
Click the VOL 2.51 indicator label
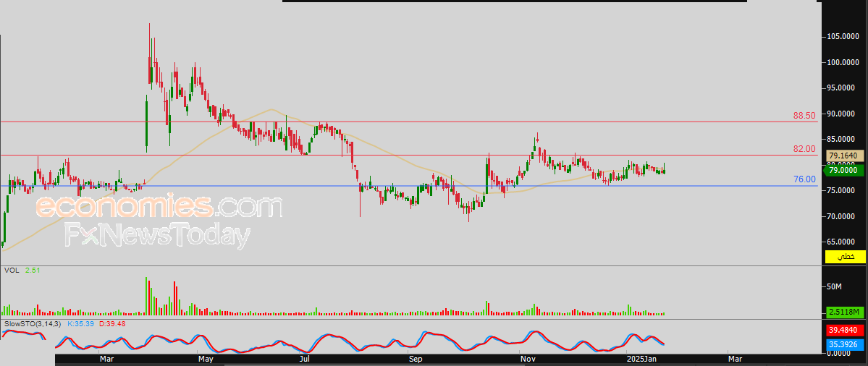coord(22,271)
